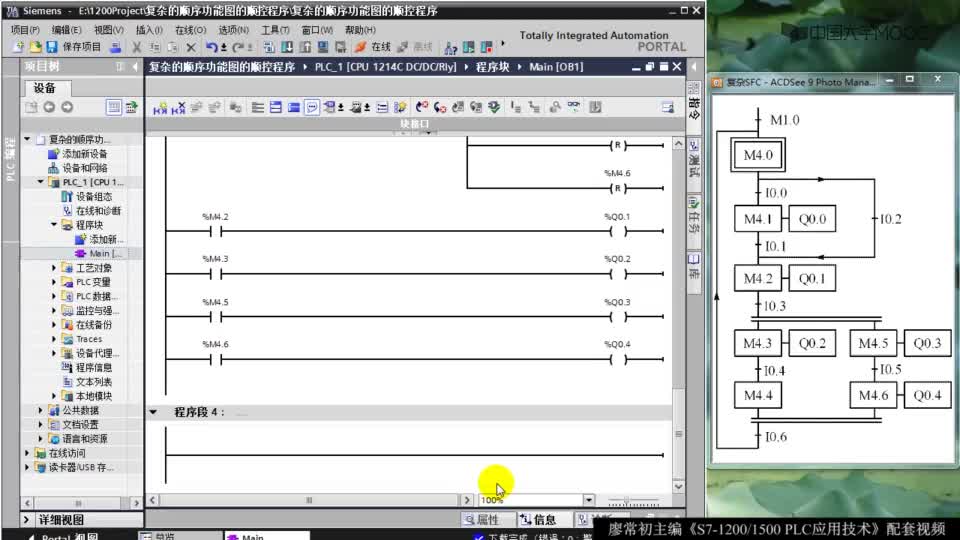Click the forward arrow in project tree toolbar
The image size is (960, 540).
coord(67,107)
